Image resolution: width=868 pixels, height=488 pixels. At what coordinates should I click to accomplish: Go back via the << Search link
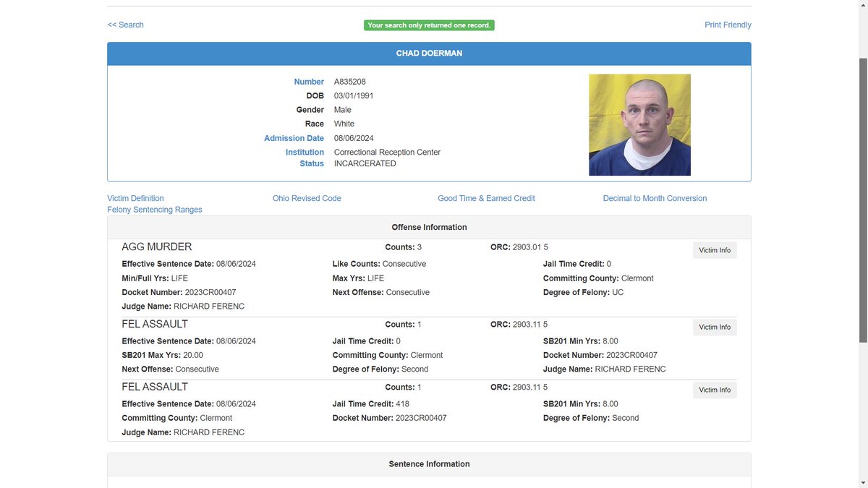pos(125,25)
